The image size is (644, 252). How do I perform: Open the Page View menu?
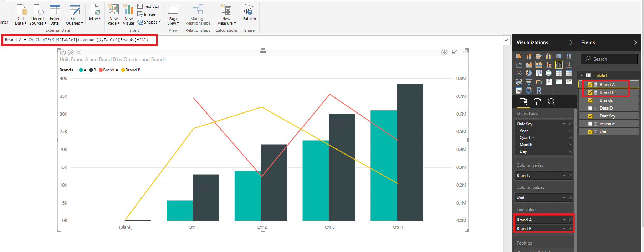[173, 15]
